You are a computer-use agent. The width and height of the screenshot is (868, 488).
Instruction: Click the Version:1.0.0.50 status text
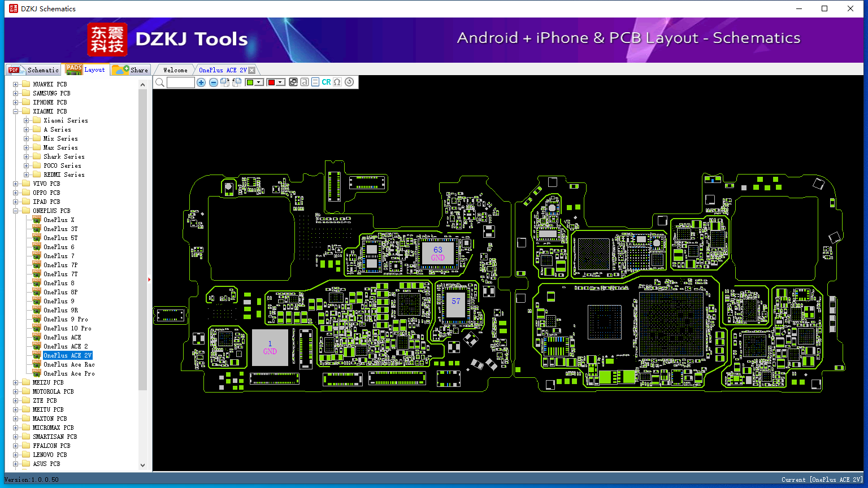coord(32,480)
